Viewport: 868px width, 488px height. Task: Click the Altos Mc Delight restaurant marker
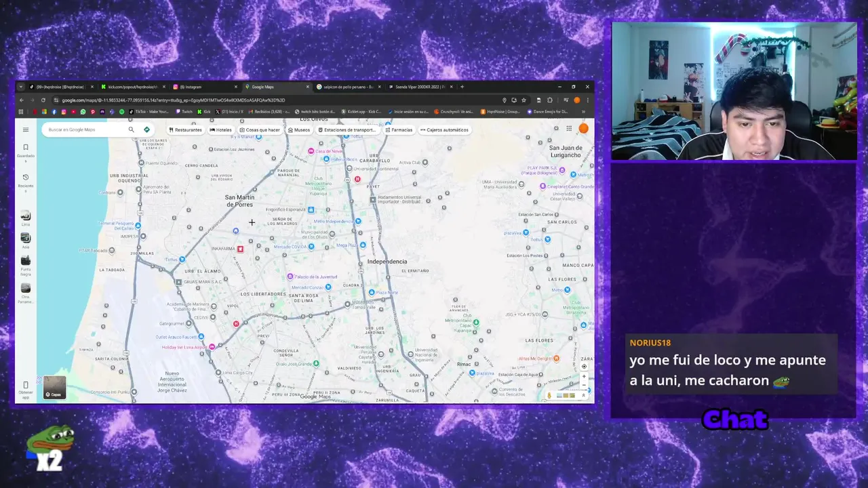[x=556, y=359]
